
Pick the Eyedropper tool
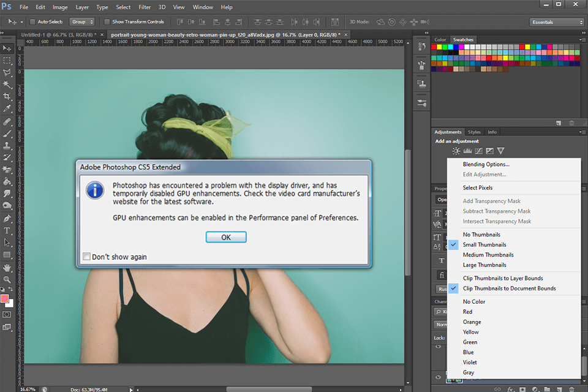[7, 108]
